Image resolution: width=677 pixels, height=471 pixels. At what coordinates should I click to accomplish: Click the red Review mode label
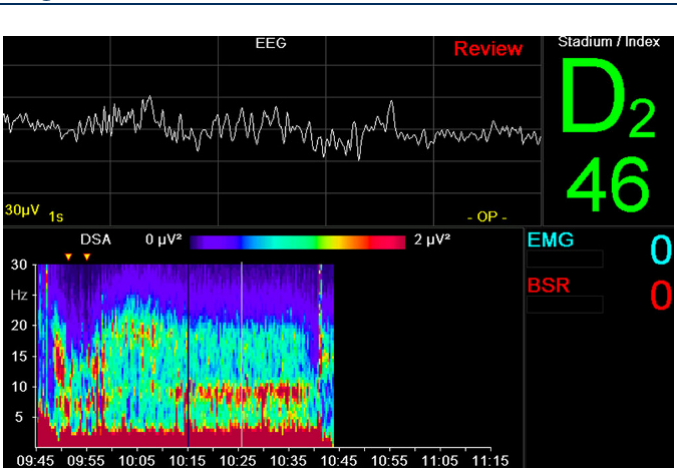point(488,48)
